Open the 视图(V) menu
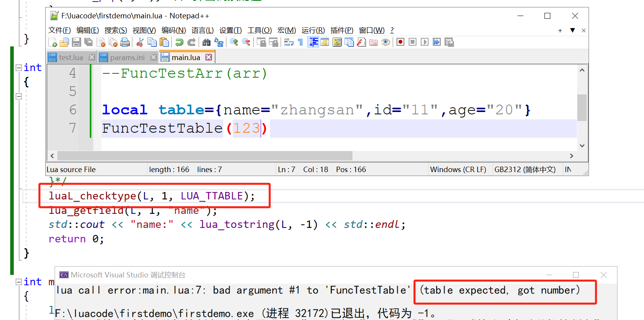 144,30
